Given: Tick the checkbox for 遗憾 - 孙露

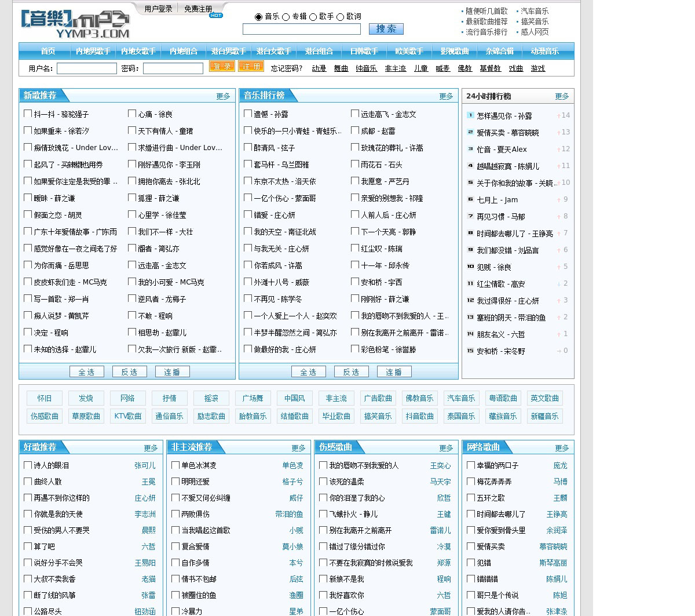Looking at the screenshot, I should [248, 114].
